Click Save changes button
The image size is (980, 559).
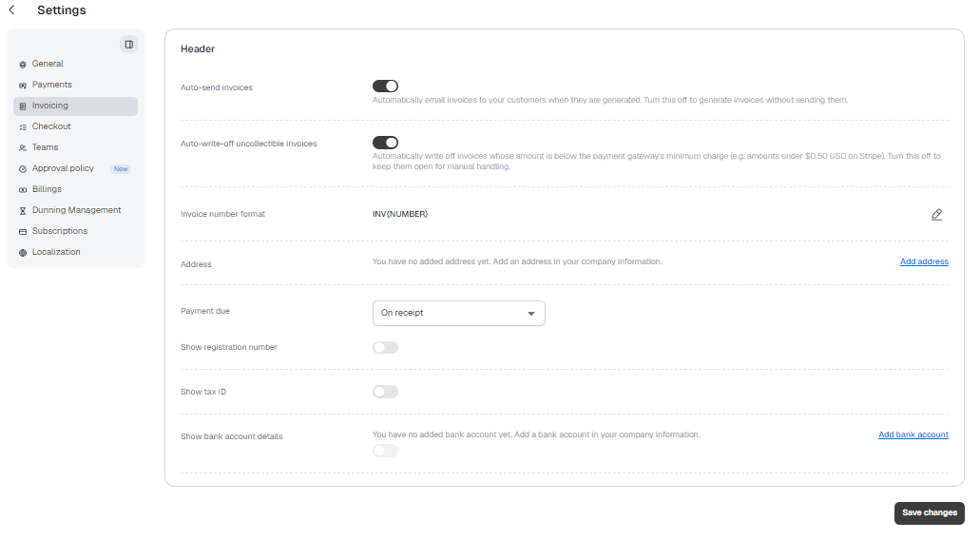point(929,512)
